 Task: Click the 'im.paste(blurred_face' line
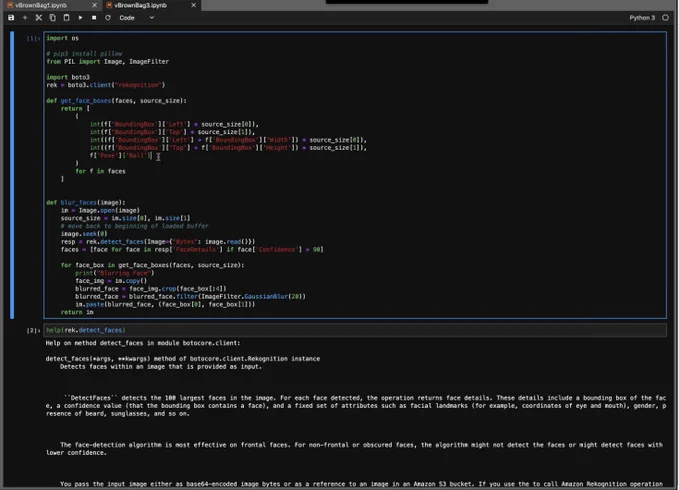[x=165, y=304]
